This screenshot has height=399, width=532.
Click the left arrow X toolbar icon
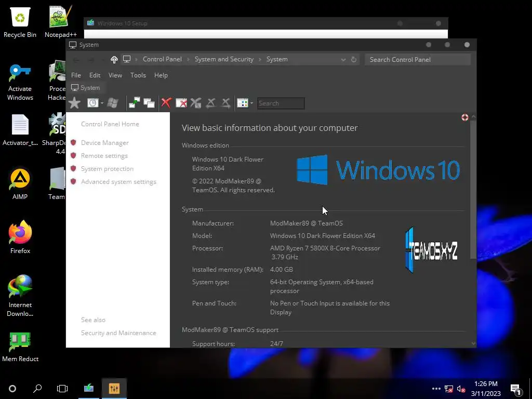point(211,103)
